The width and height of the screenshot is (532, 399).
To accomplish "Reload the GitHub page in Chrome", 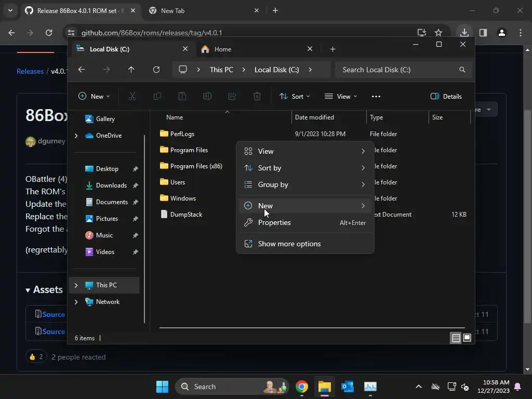I will click(49, 33).
